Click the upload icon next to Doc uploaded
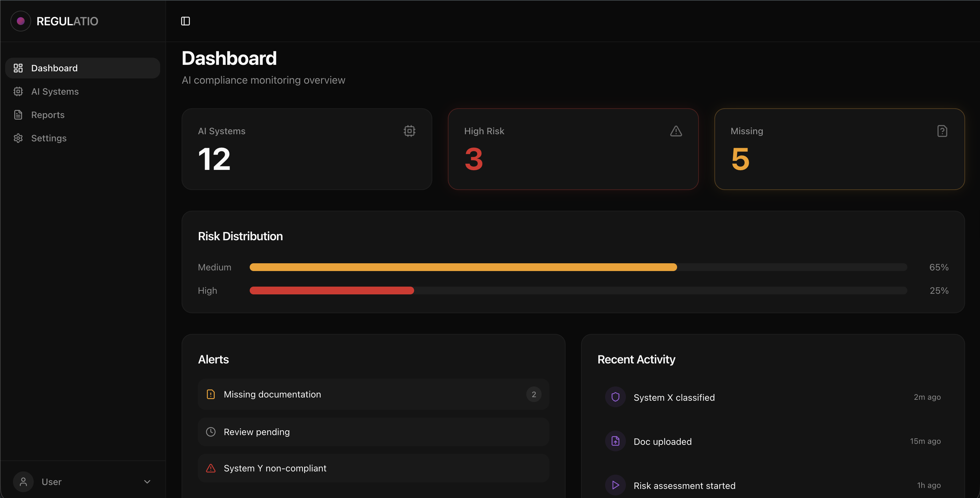This screenshot has width=980, height=498. [x=615, y=441]
